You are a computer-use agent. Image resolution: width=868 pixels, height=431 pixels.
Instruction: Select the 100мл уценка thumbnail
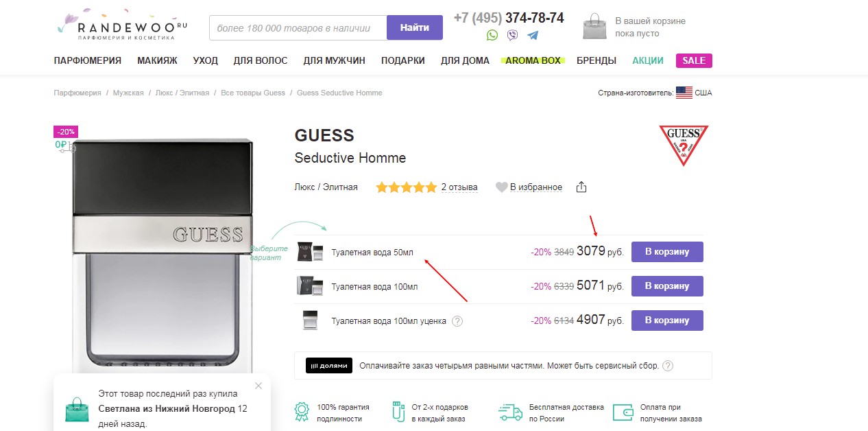coord(310,321)
